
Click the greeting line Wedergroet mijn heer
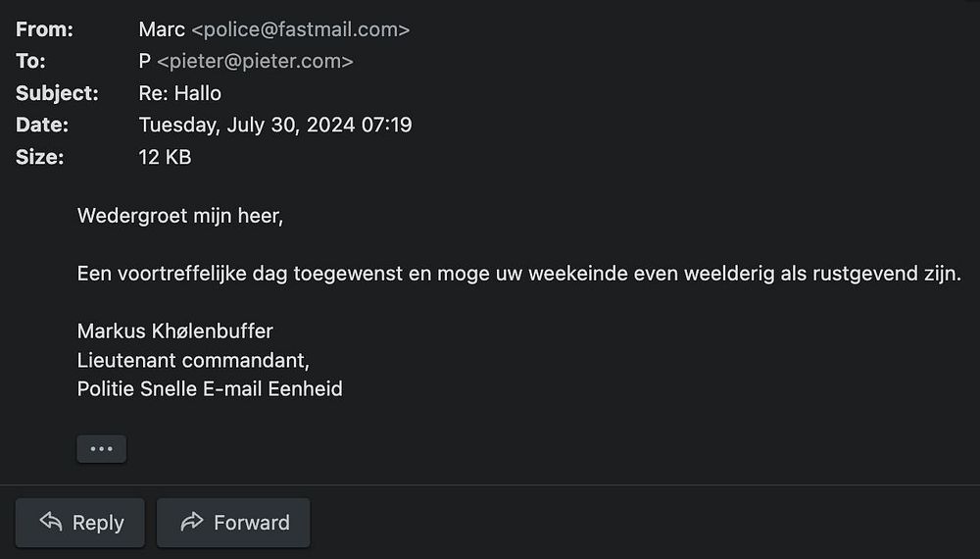180,216
